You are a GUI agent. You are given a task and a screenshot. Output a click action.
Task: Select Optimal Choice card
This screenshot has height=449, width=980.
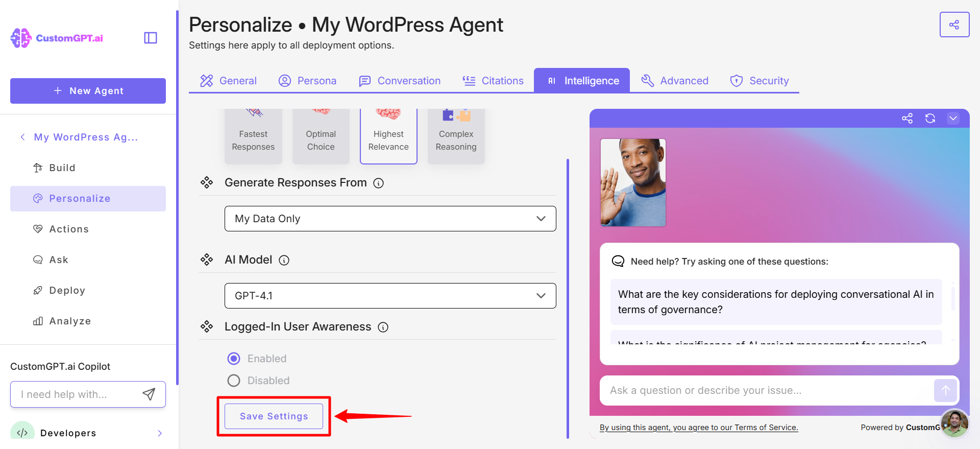pos(321,136)
